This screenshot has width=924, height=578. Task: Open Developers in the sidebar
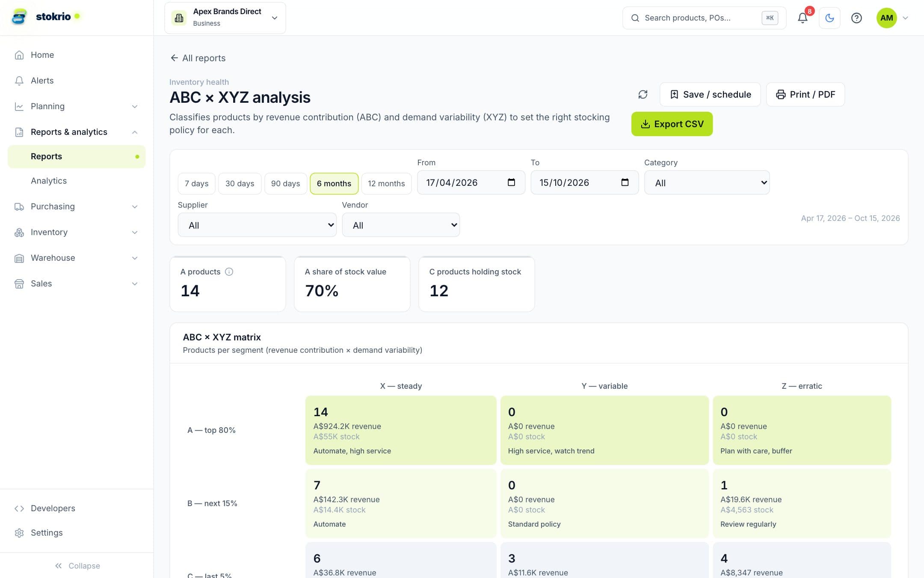(77, 508)
